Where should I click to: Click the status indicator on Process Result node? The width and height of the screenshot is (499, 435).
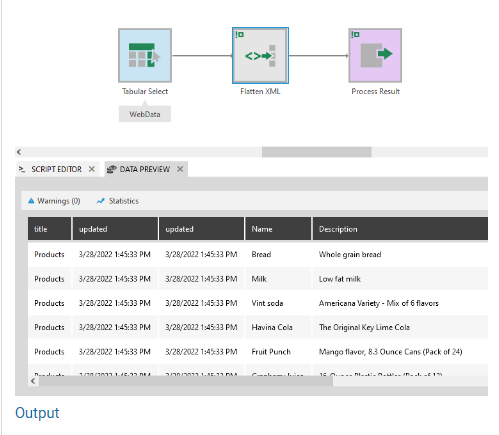coord(355,34)
